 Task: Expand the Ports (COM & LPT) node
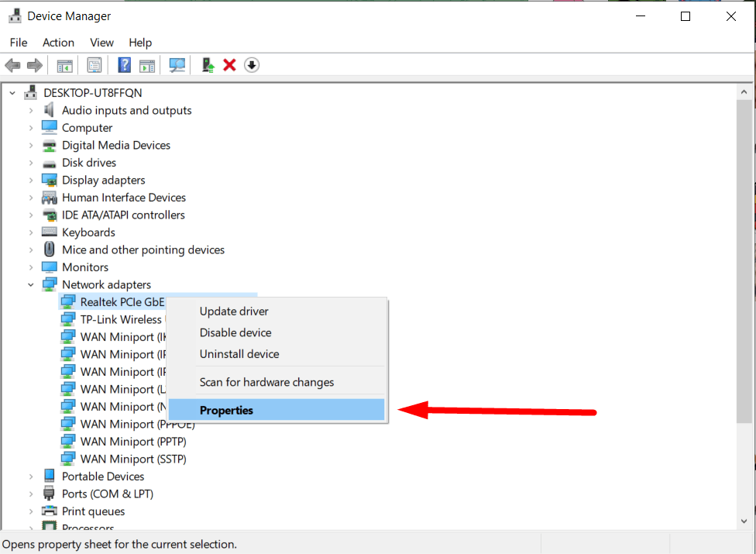pos(31,494)
